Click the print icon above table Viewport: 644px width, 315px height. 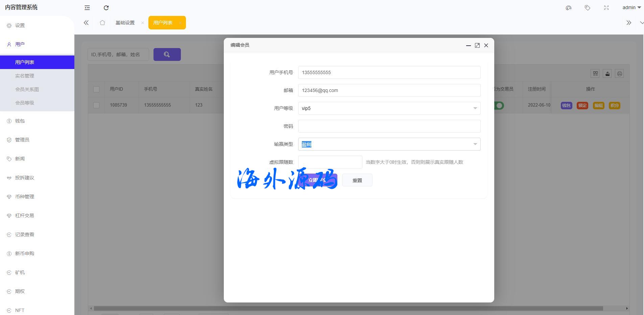[x=619, y=74]
